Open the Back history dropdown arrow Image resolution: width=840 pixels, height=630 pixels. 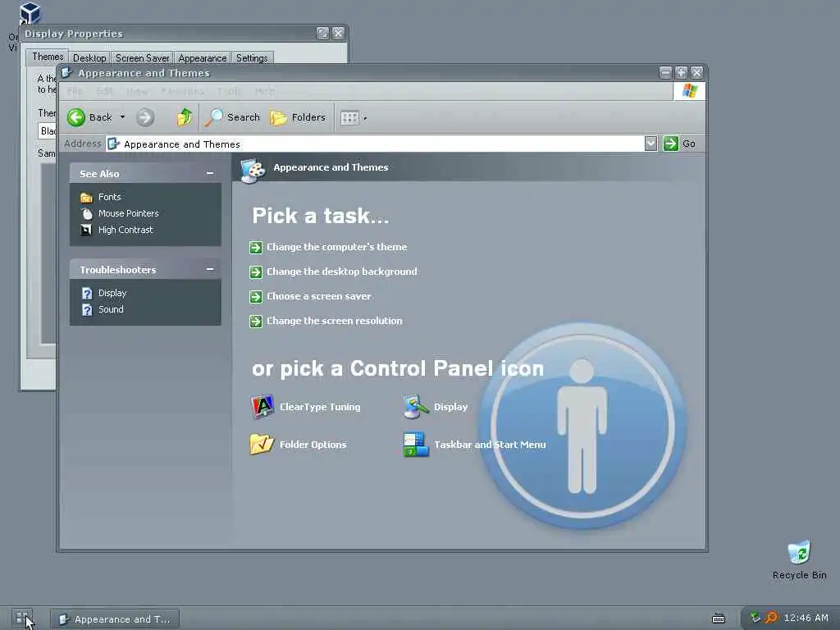(122, 116)
